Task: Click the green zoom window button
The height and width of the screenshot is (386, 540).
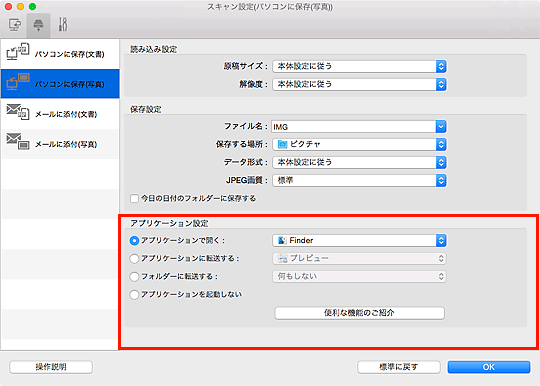Action: (x=32, y=7)
